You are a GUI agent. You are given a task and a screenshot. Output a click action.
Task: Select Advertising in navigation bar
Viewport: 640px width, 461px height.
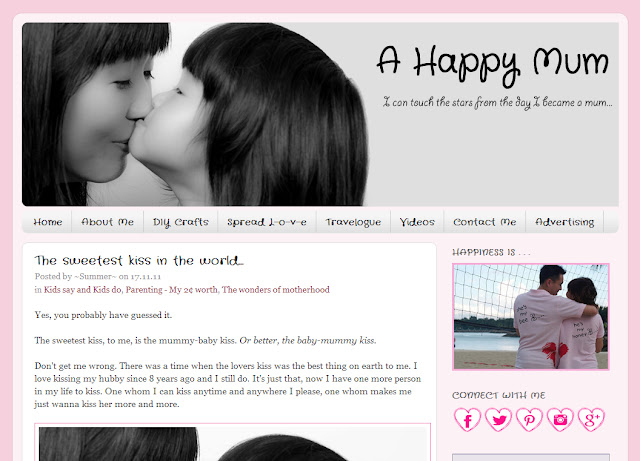565,222
